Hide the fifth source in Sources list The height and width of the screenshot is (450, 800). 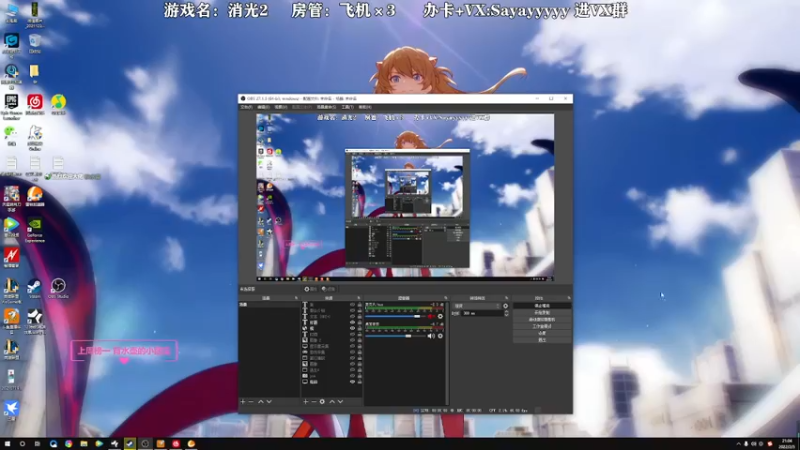pos(352,329)
